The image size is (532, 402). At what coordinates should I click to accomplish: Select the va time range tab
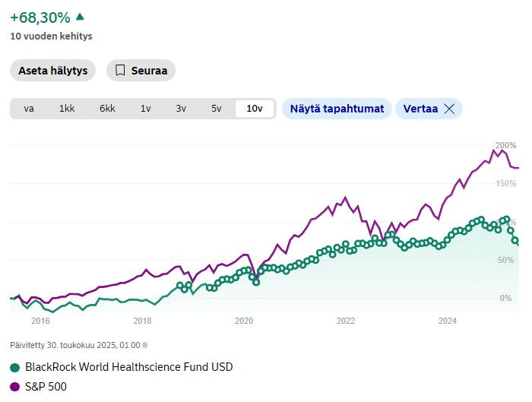coord(29,109)
